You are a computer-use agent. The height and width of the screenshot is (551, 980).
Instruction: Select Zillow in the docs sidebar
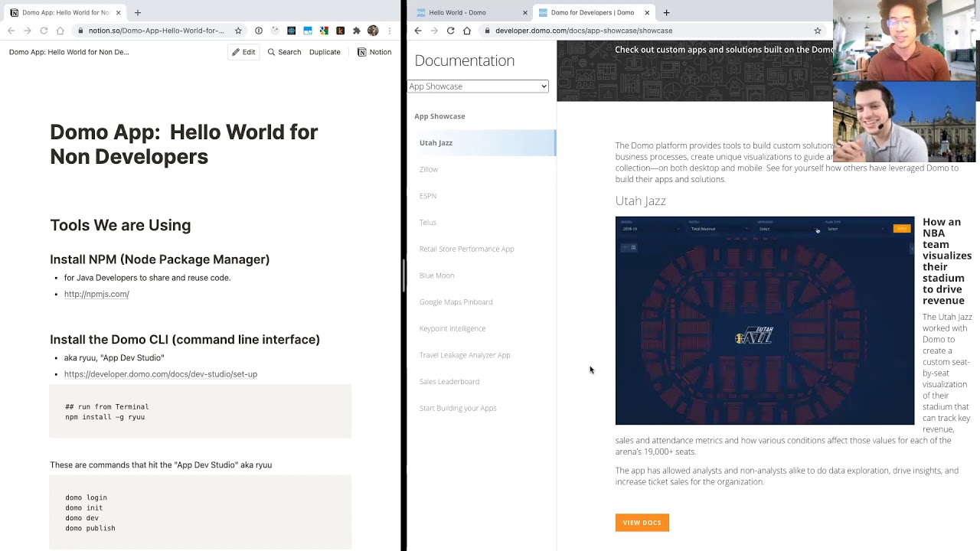point(429,169)
